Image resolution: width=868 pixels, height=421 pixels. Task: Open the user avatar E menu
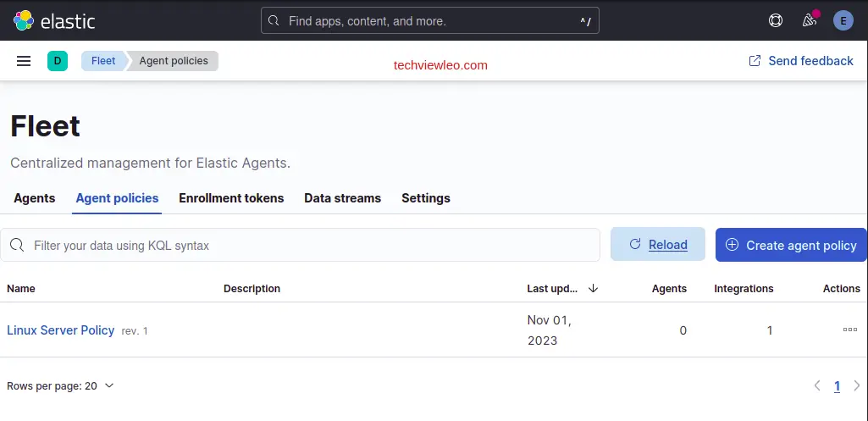[843, 20]
